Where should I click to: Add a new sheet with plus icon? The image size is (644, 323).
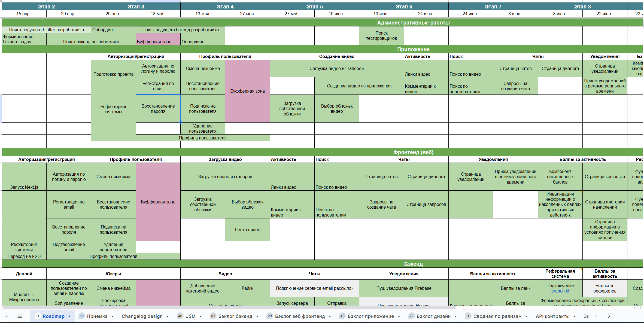coord(7,316)
